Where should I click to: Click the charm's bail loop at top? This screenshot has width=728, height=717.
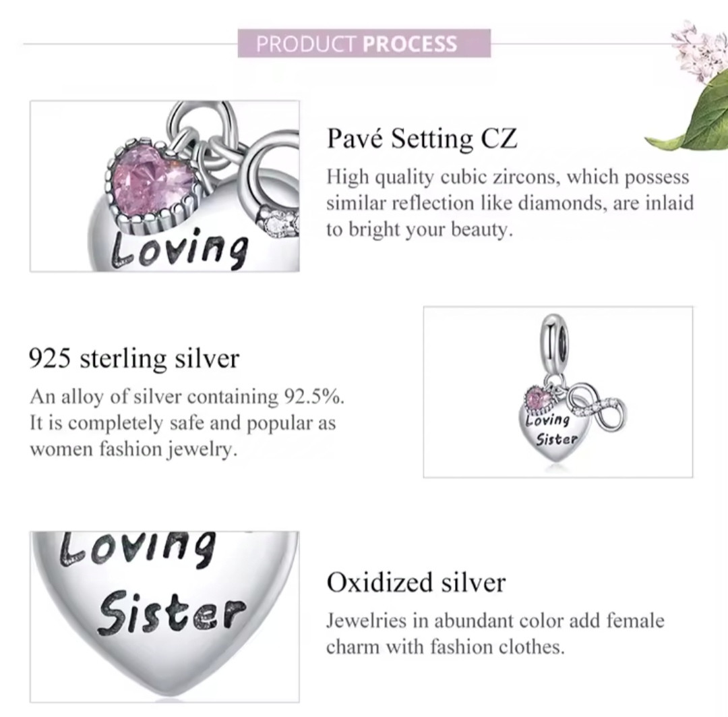(x=555, y=344)
